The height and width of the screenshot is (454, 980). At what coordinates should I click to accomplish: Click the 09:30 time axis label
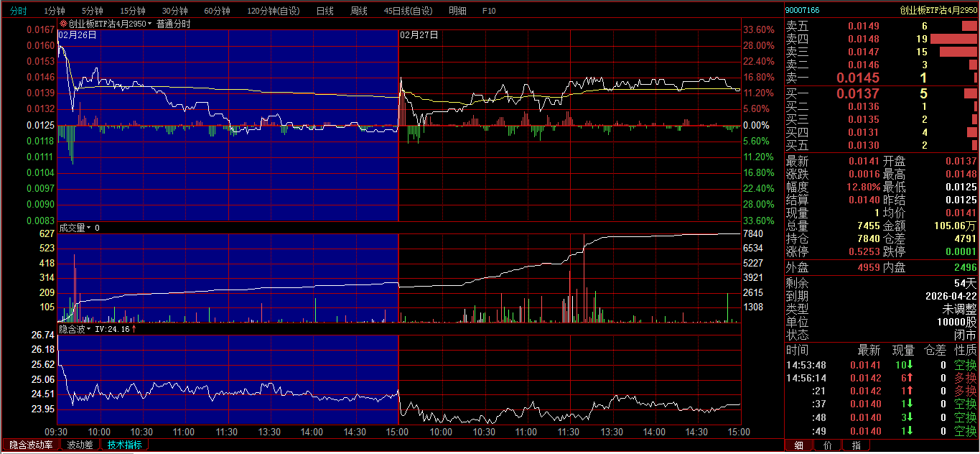56,432
